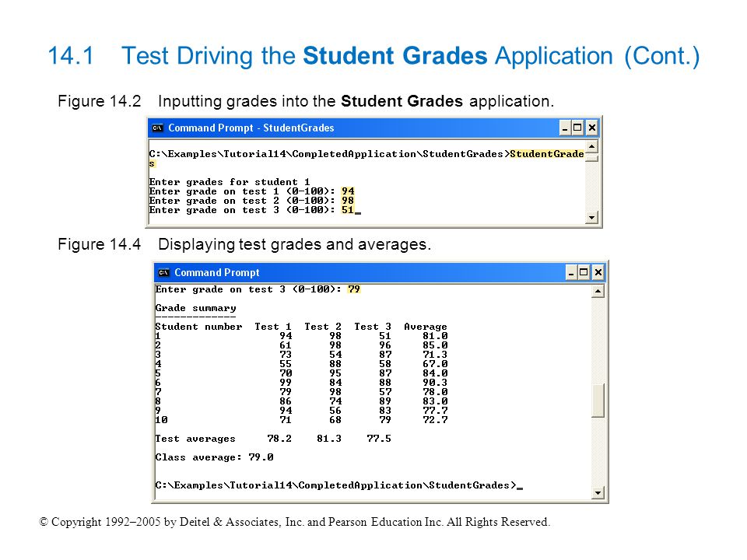Click average 78.0 for student 7
Screen dimensions: 747x560
coord(435,392)
